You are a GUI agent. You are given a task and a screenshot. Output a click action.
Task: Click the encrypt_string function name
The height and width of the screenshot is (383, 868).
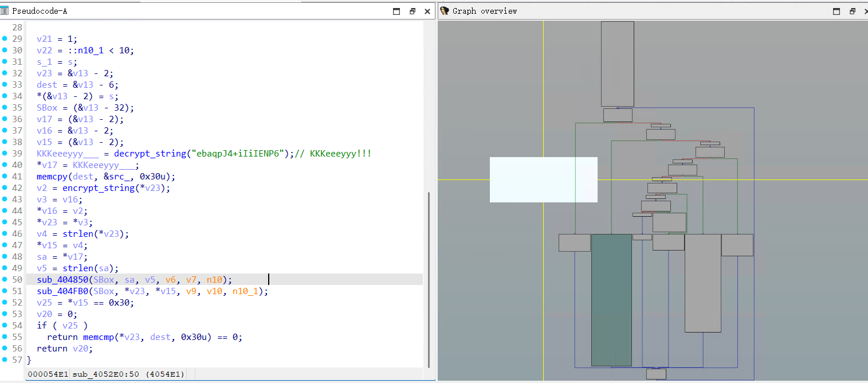click(100, 188)
